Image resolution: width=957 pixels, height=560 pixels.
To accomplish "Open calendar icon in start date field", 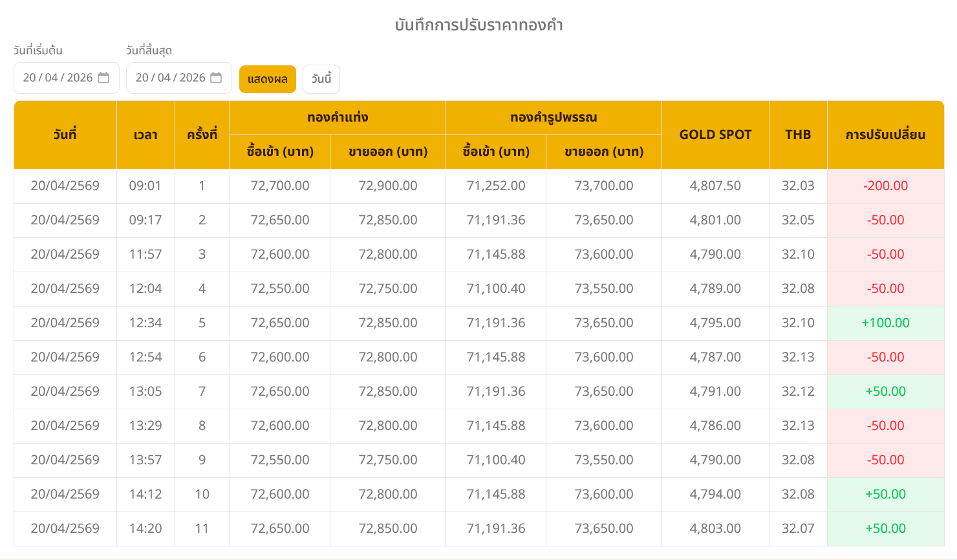I will 103,78.
